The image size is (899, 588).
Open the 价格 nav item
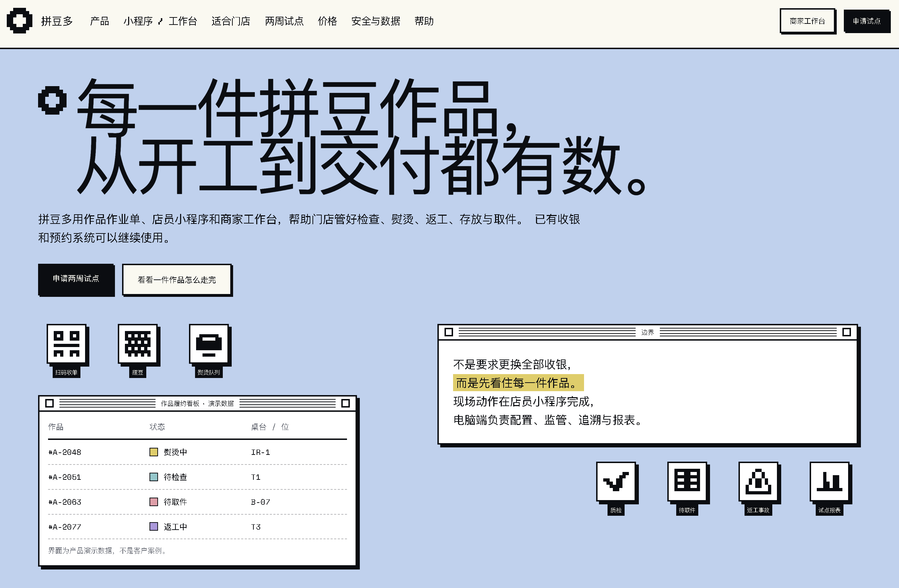[x=327, y=21]
